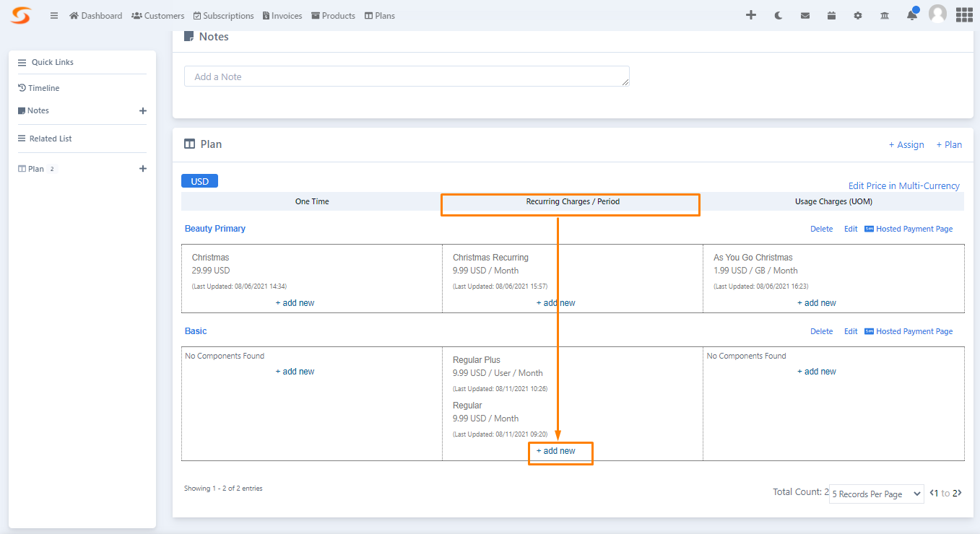Switch to the Subscriptions menu
Screen dimensions: 980x534
coord(223,14)
